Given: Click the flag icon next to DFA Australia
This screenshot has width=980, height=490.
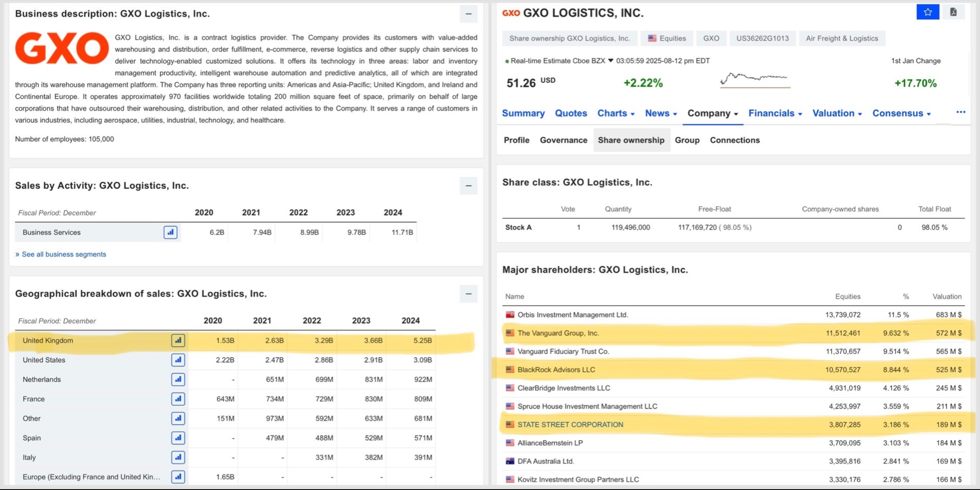Looking at the screenshot, I should coord(510,461).
